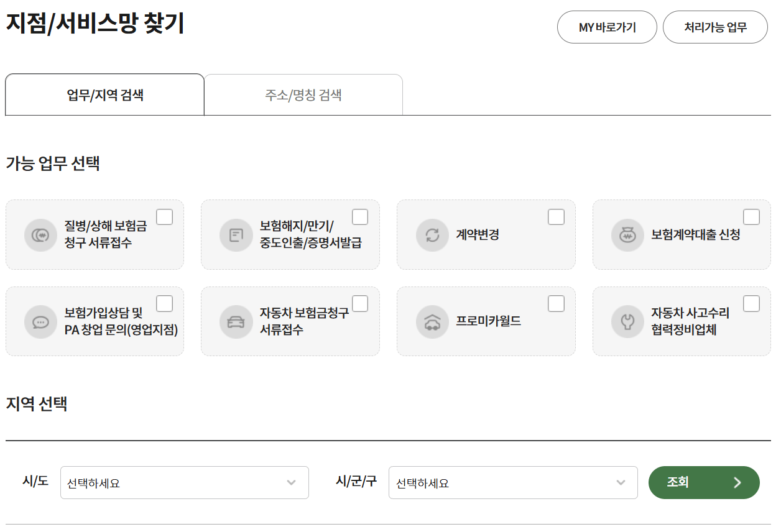
Task: Click the 보험계약대출 신청 money pouch icon
Action: [x=627, y=235]
